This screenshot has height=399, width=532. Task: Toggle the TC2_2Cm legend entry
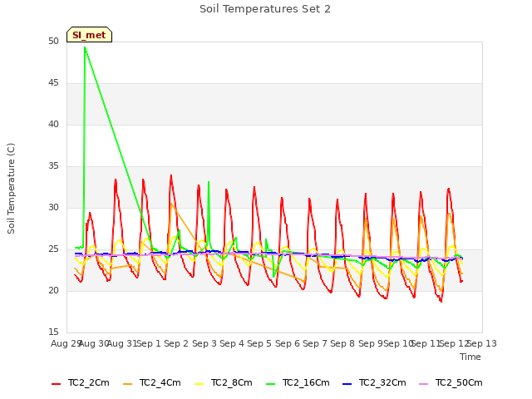(81, 383)
